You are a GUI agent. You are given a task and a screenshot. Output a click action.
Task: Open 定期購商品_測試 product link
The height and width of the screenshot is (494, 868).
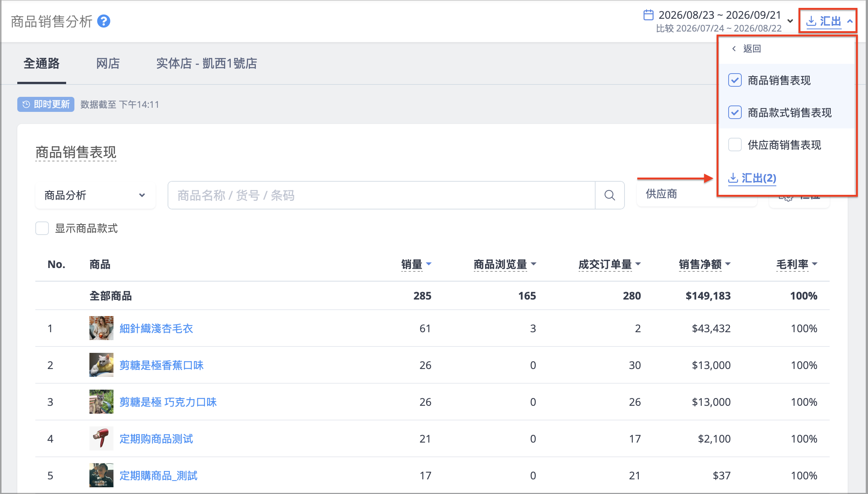(158, 476)
